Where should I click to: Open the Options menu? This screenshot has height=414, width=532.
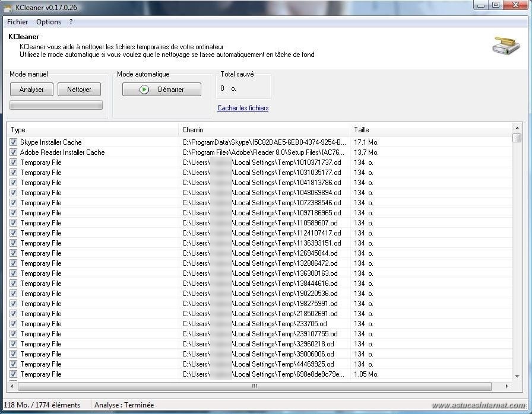point(49,22)
